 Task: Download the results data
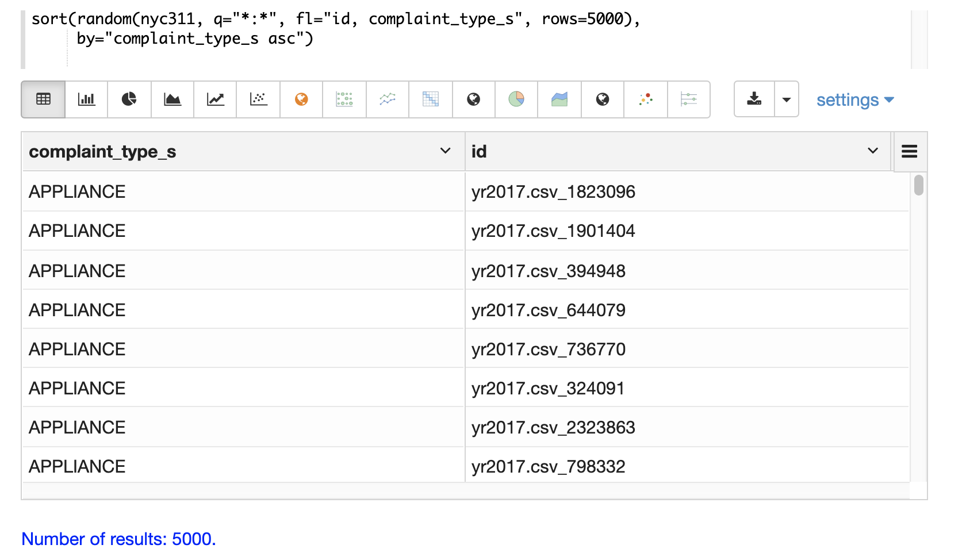pos(754,99)
